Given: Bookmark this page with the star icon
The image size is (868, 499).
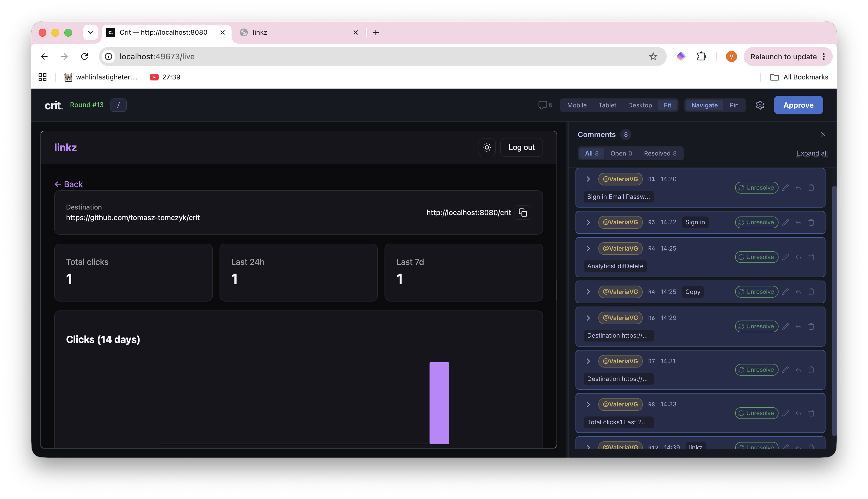Looking at the screenshot, I should 653,57.
